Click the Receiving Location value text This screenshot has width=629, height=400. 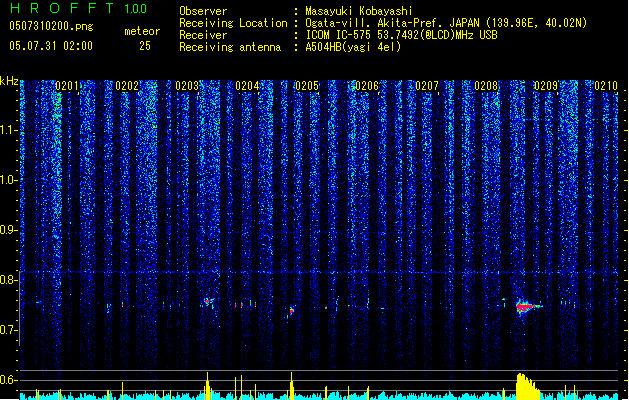pos(446,23)
